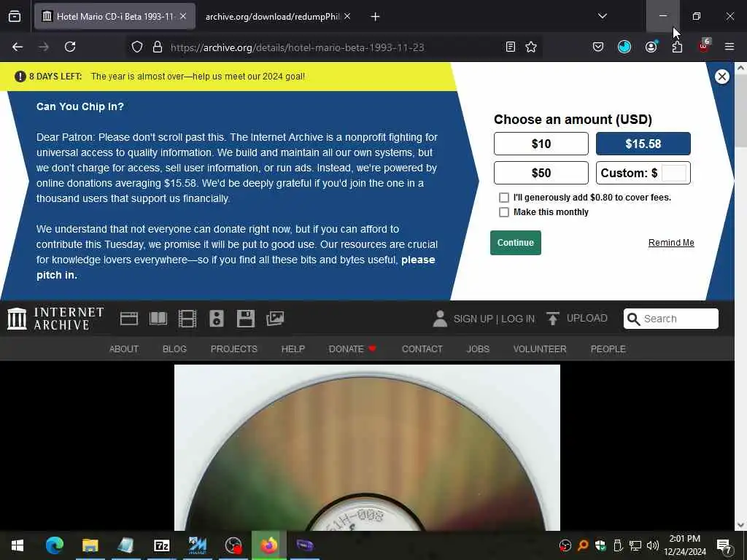Open the VOLUNTEER menu item
This screenshot has height=560, width=747.
pyautogui.click(x=540, y=349)
